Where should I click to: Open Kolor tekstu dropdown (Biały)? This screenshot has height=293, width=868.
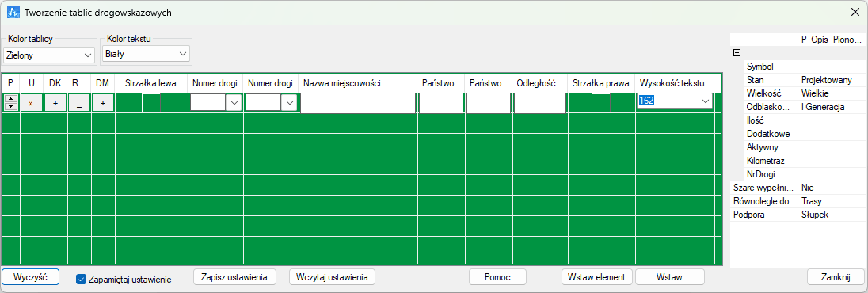[147, 54]
